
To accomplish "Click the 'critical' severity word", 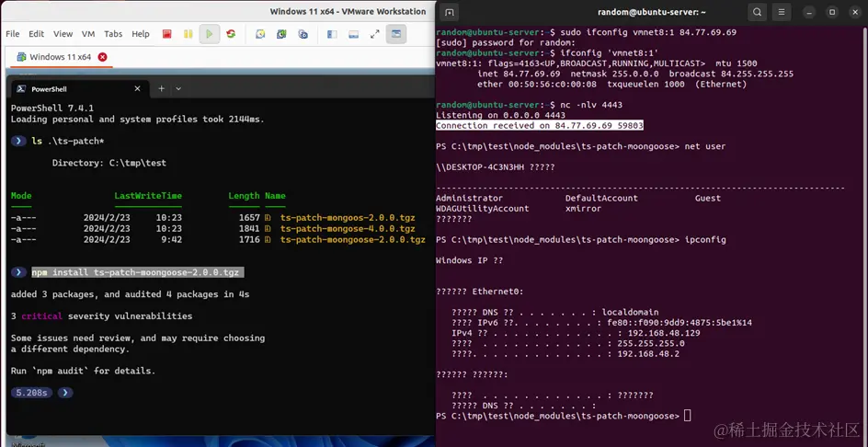I will coord(41,316).
